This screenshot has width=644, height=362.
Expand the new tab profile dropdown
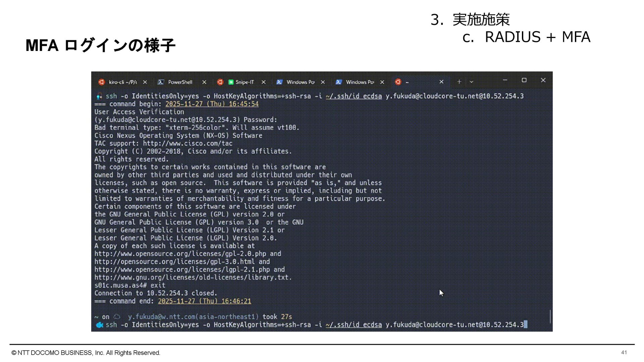(x=471, y=82)
